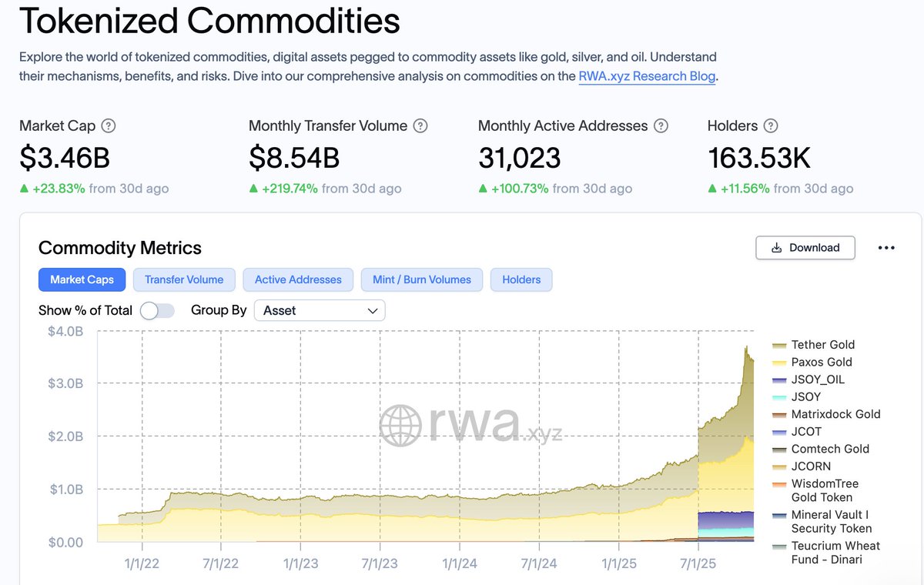Click the Teucrium Wheat Fund - Dinari label
This screenshot has height=585, width=924.
(x=835, y=553)
